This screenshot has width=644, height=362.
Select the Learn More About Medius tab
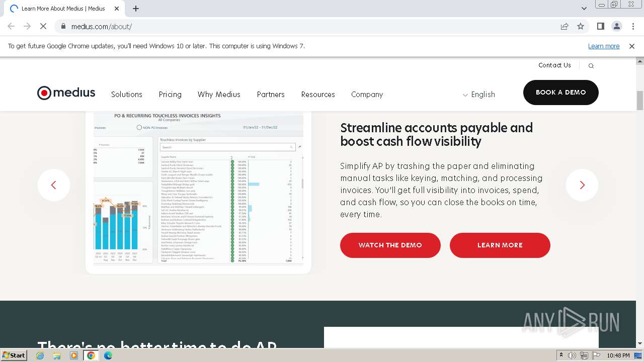pyautogui.click(x=63, y=9)
